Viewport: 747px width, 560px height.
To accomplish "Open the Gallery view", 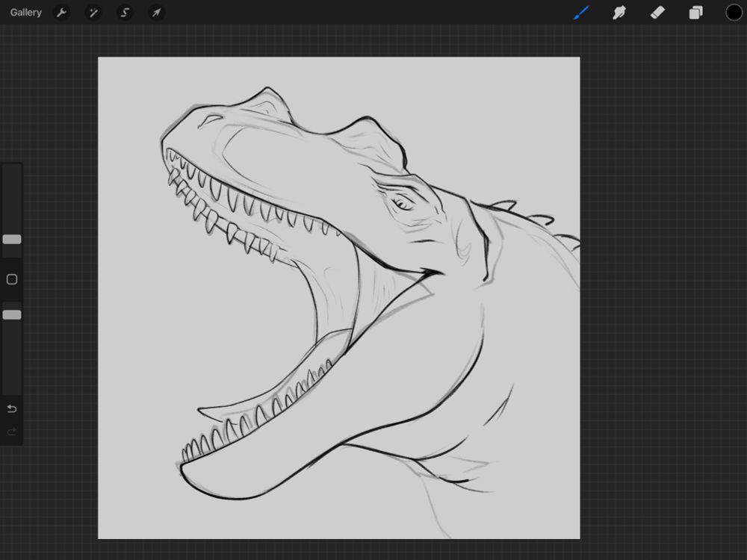I will pos(25,13).
